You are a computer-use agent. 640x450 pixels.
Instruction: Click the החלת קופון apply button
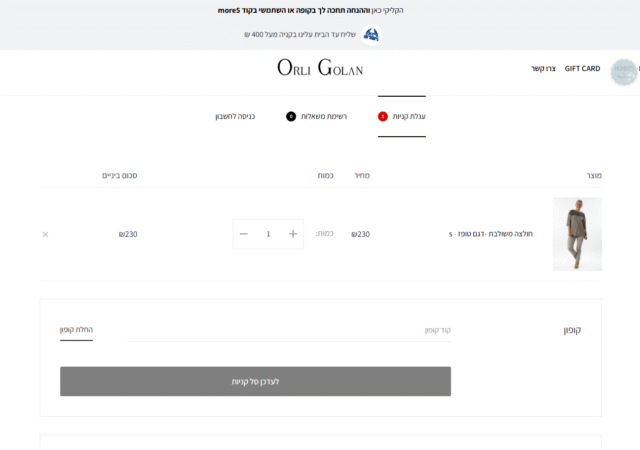point(76,330)
